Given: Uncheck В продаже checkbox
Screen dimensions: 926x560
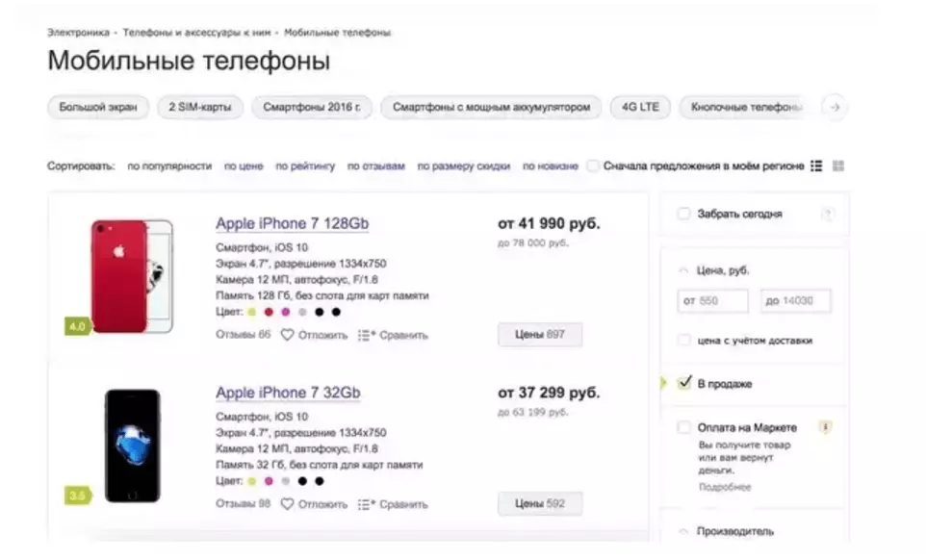Looking at the screenshot, I should 683,383.
